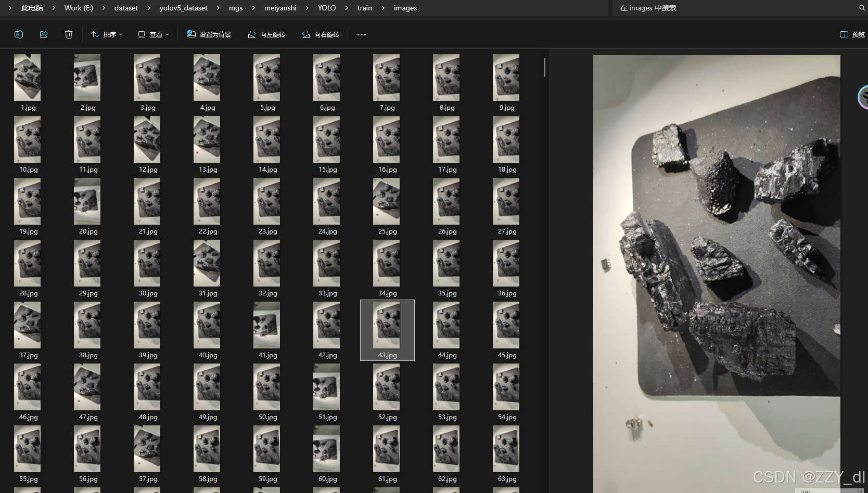Viewport: 868px width, 493px height.
Task: Click the Share icon in toolbar
Action: pos(44,34)
